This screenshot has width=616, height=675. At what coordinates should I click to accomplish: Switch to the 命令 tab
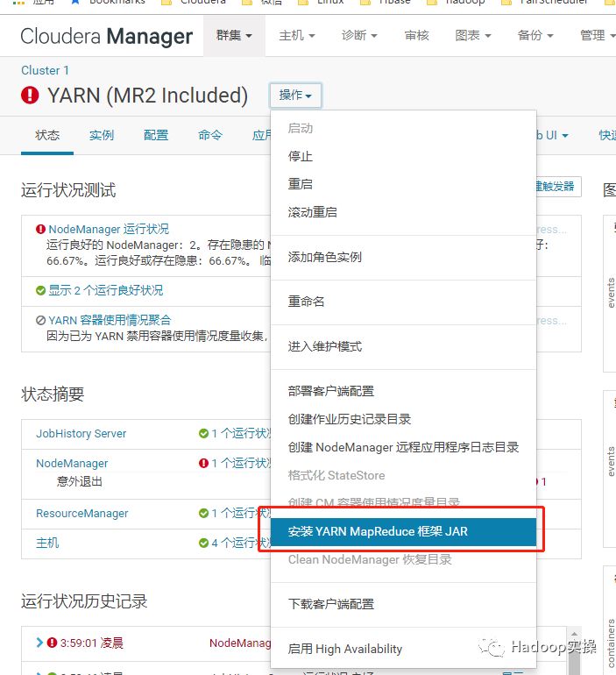pos(210,135)
